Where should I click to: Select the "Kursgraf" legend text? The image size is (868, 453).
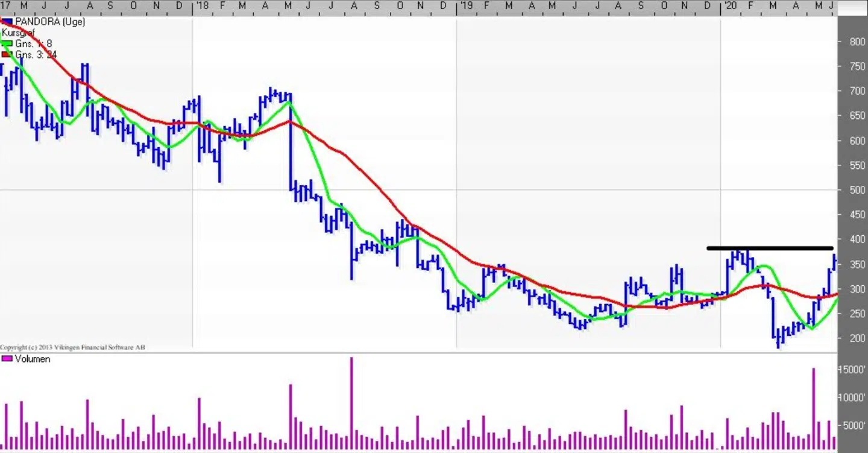[17, 33]
